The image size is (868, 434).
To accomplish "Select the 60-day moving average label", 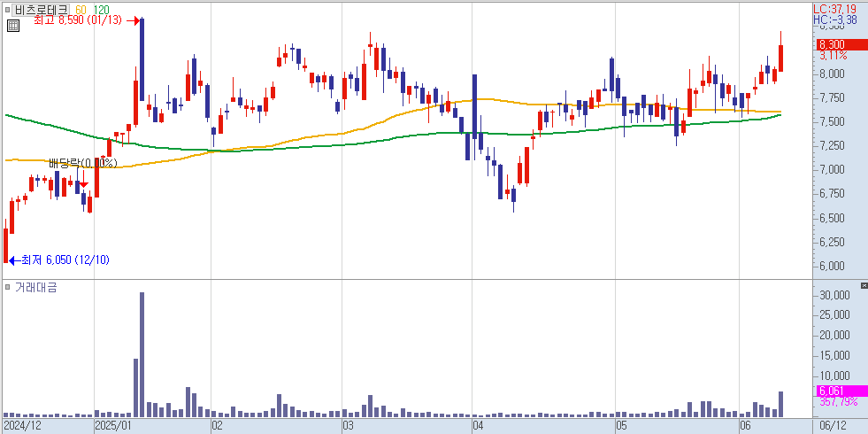I will (80, 10).
